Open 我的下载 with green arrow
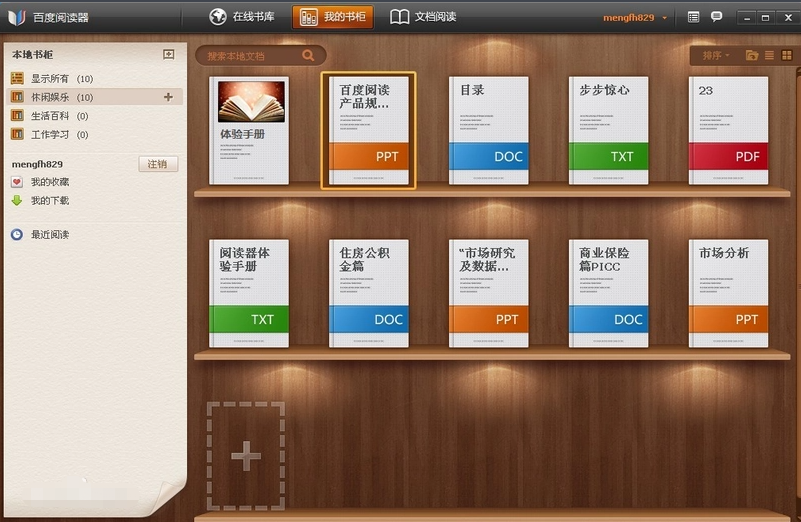Screen dimensions: 801x522 (x=49, y=200)
